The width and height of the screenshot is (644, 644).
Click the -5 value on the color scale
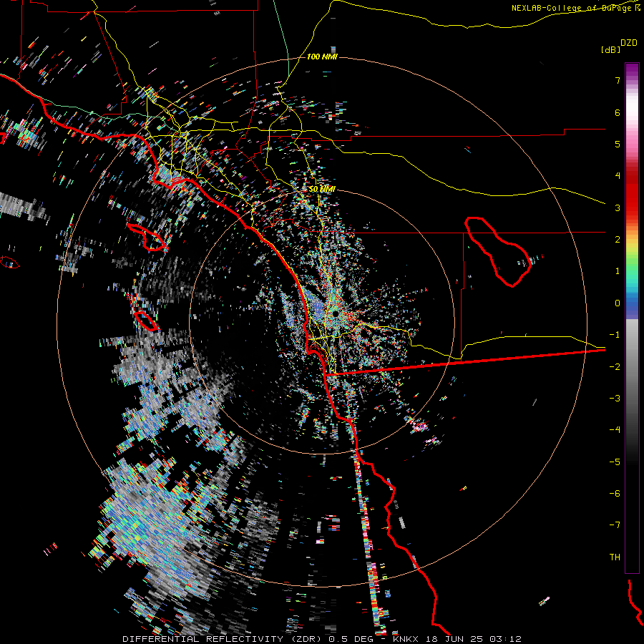(615, 462)
